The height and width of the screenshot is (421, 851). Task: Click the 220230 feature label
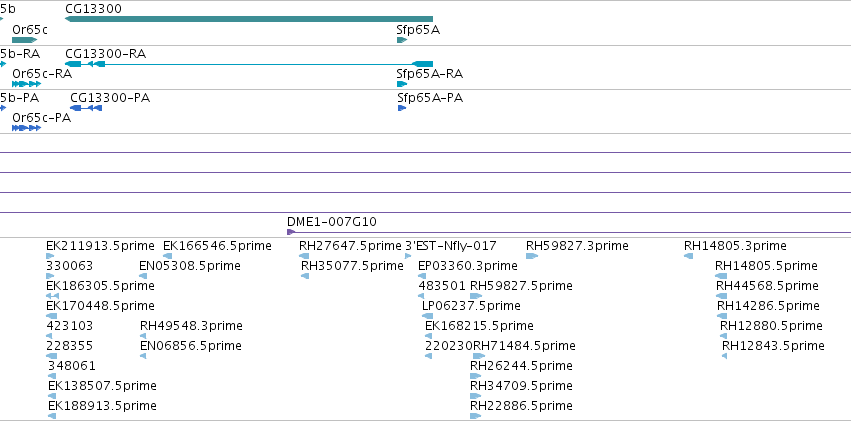pos(449,346)
